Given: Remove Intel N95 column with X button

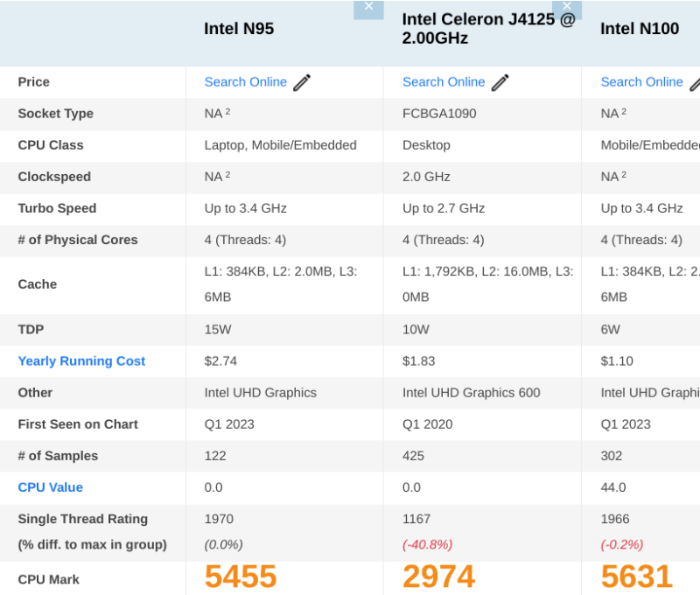Looking at the screenshot, I should point(368,10).
